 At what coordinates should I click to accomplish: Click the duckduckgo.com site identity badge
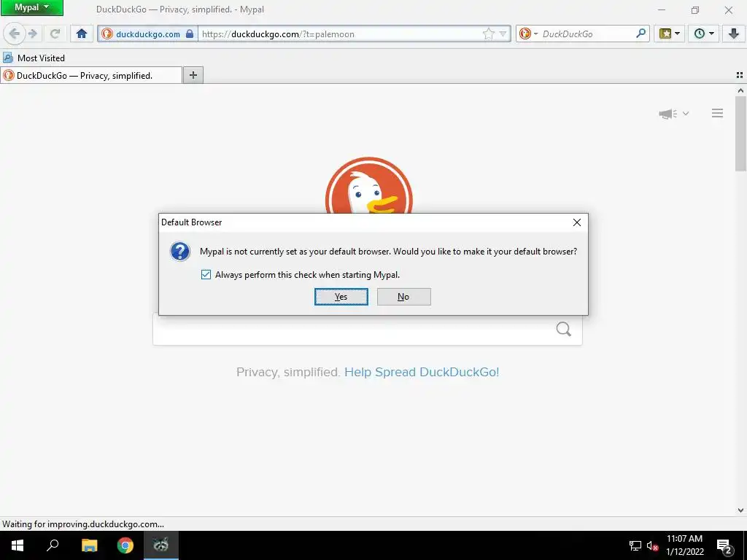point(147,34)
